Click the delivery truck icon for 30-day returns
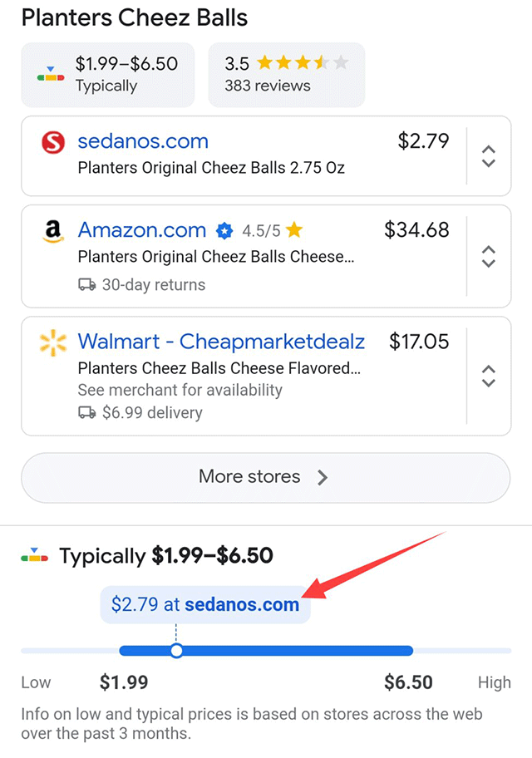532x758 pixels. [86, 284]
